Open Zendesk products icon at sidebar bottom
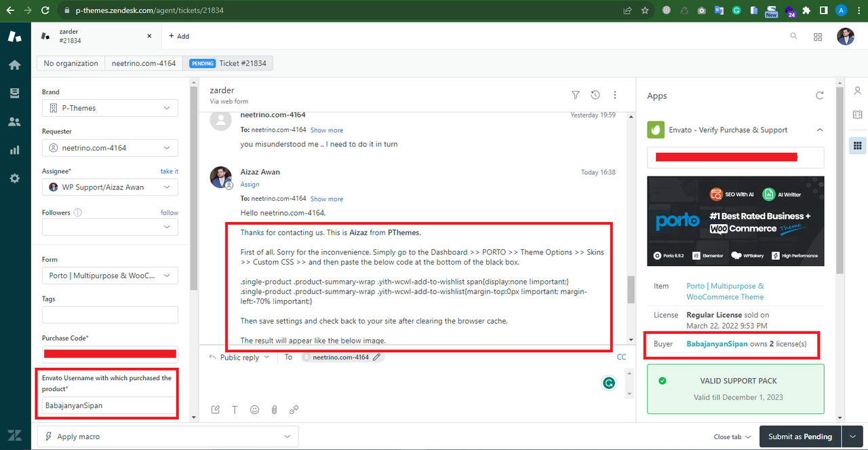 point(14,436)
